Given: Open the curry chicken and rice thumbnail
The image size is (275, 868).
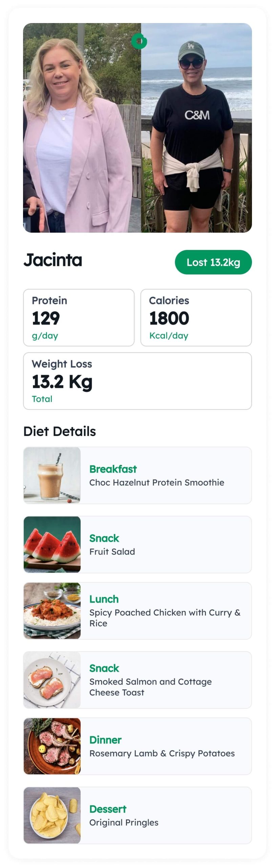Looking at the screenshot, I should point(52,610).
